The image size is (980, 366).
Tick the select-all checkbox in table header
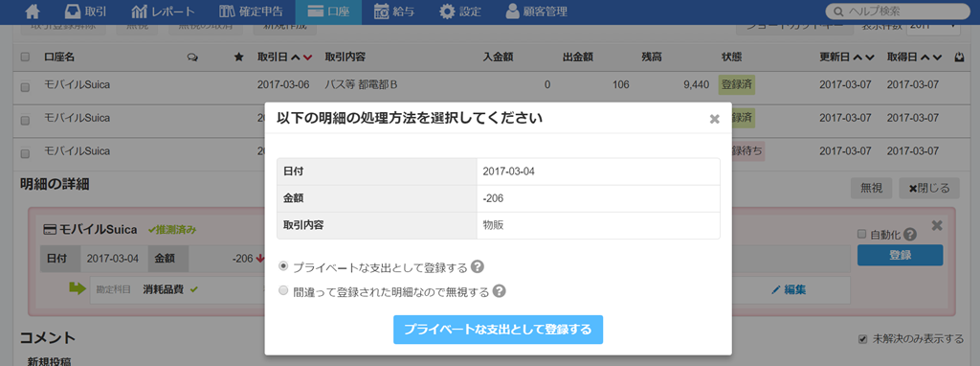(25, 57)
